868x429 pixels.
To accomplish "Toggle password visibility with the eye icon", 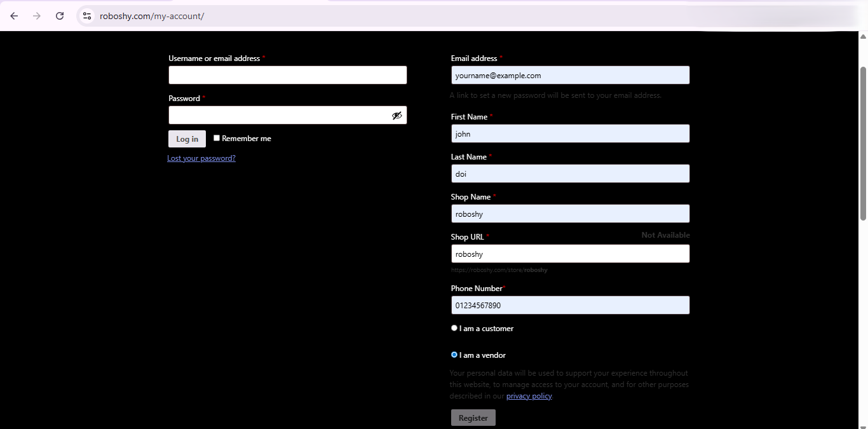I will pyautogui.click(x=397, y=115).
